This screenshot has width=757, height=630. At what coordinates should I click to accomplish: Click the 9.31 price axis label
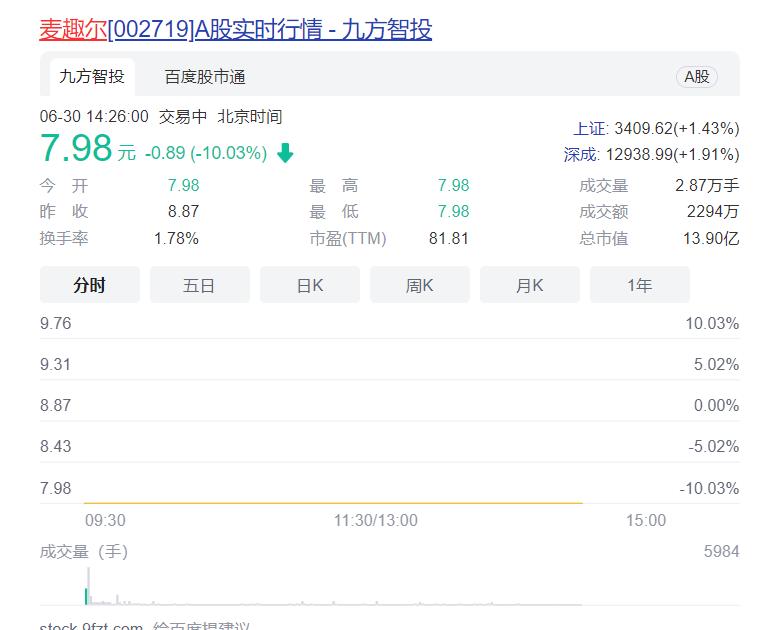click(56, 364)
